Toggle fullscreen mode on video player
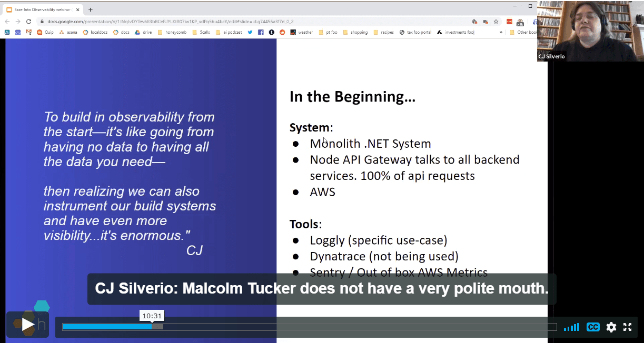Image resolution: width=644 pixels, height=343 pixels. (627, 327)
